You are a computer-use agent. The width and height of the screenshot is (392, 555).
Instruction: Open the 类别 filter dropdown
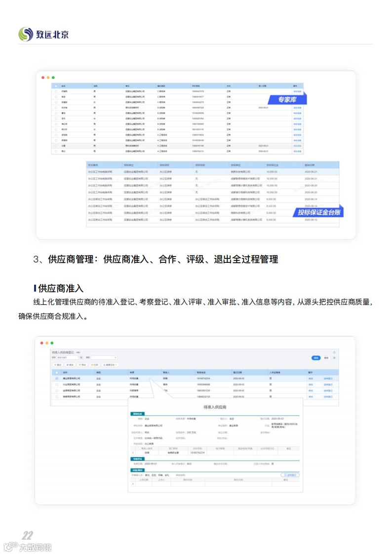(x=104, y=357)
